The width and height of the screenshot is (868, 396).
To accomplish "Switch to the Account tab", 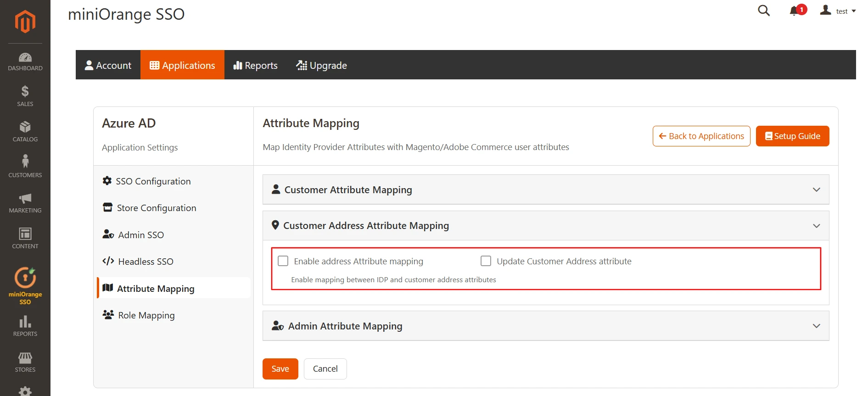I will (108, 65).
